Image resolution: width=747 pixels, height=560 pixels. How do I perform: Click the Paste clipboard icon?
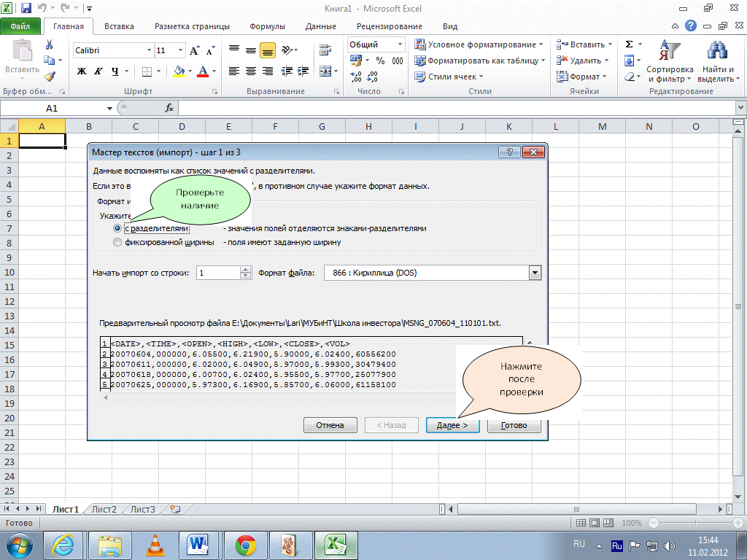click(22, 50)
